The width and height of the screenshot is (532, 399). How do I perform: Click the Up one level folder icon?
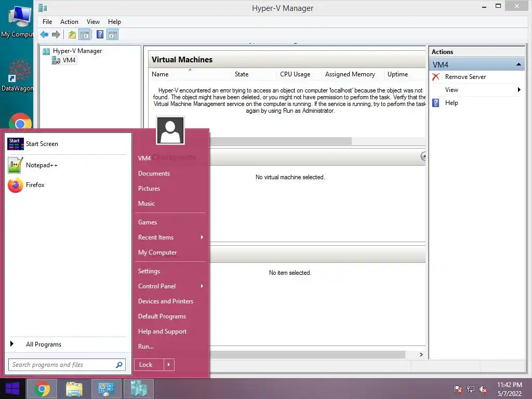click(x=72, y=35)
